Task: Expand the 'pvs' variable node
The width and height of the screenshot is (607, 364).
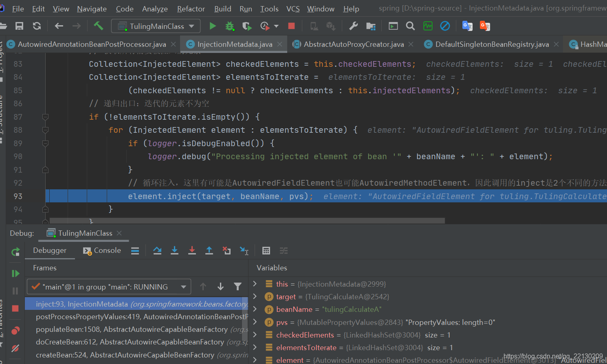Action: coord(255,322)
